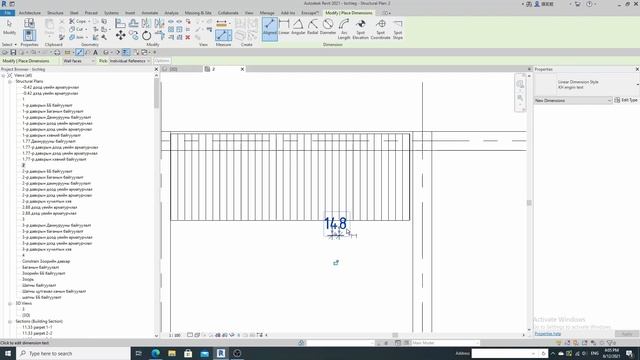Switch to the Architecture ribbon tab
Screen dimensions: 640x360
(30, 13)
